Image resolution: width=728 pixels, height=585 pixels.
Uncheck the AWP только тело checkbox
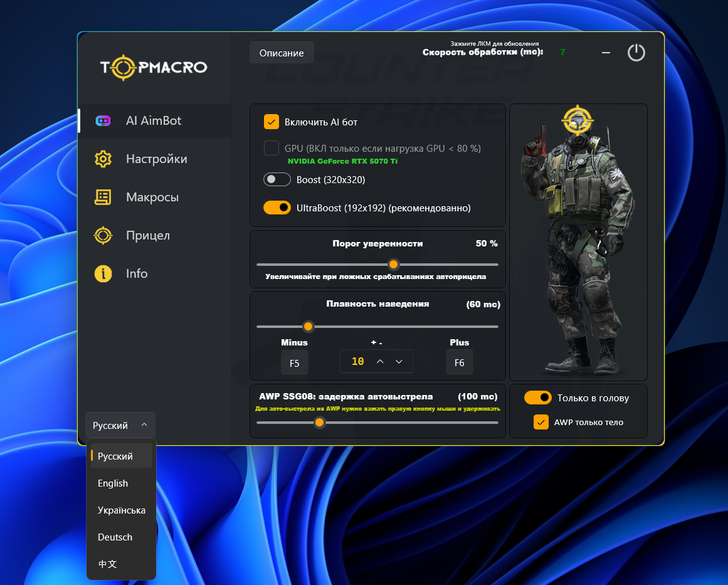541,422
